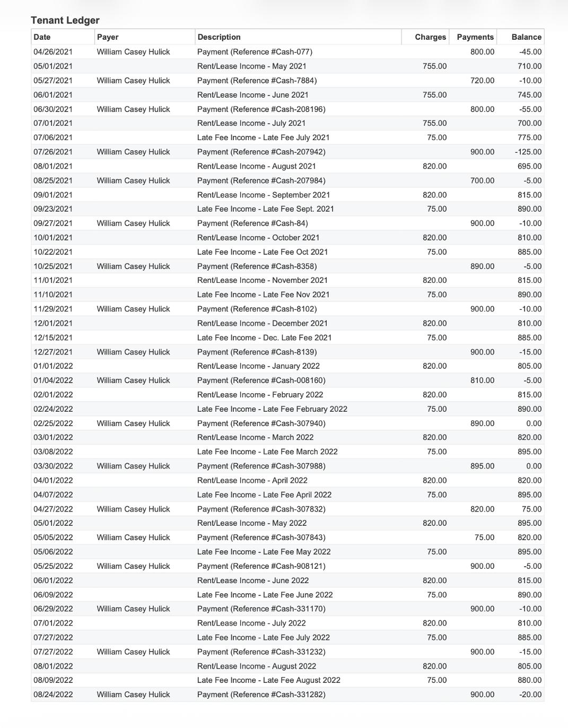Click Late Fee Income - Late Fee August 2022
The width and height of the screenshot is (568, 728).
click(x=268, y=680)
